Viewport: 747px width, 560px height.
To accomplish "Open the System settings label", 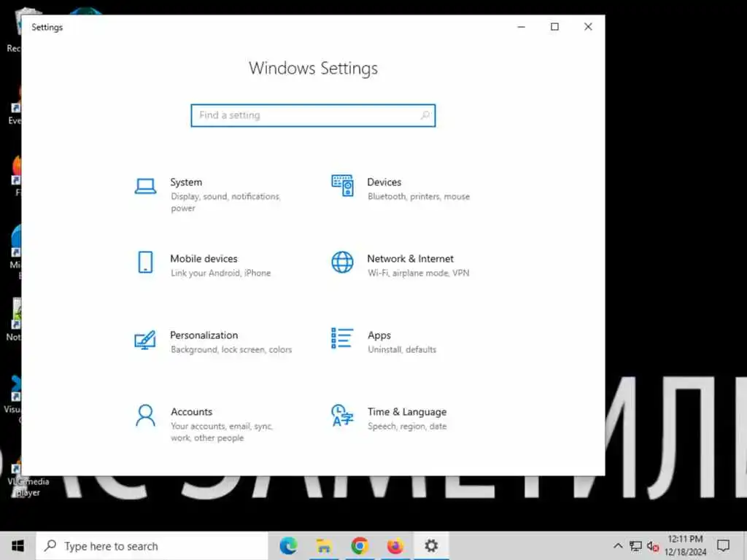I will coord(186,182).
